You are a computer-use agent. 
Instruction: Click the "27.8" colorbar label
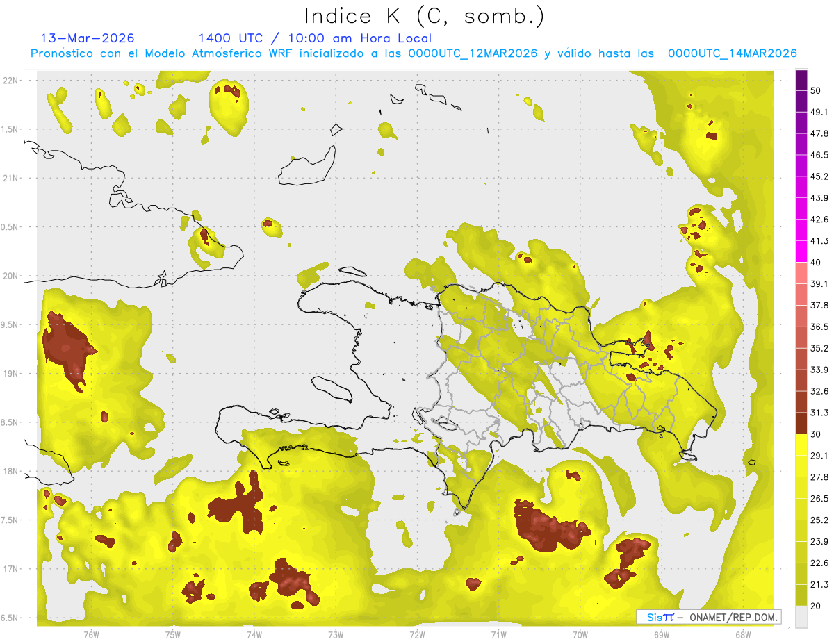click(819, 477)
